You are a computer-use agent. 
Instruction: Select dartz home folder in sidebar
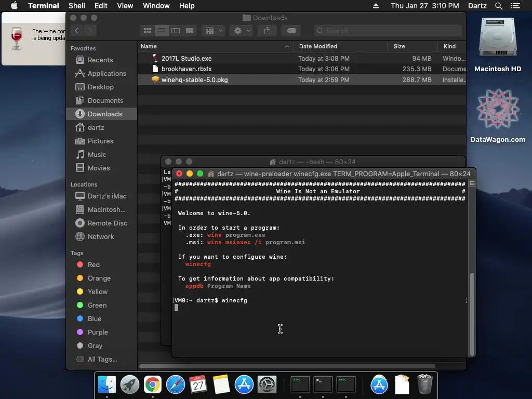tap(102, 128)
